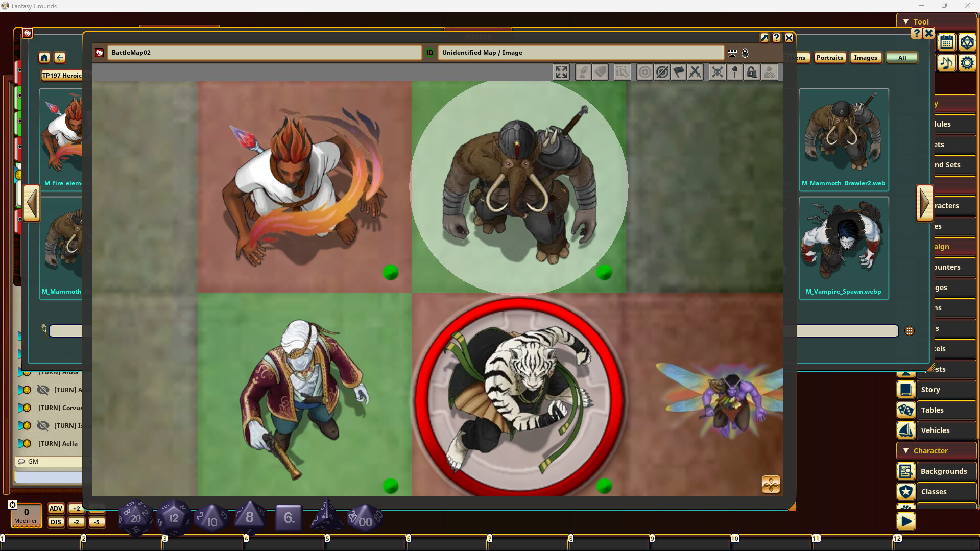Viewport: 980px width, 551px height.
Task: Click the player vision eye icon in toolbar
Action: tap(770, 73)
